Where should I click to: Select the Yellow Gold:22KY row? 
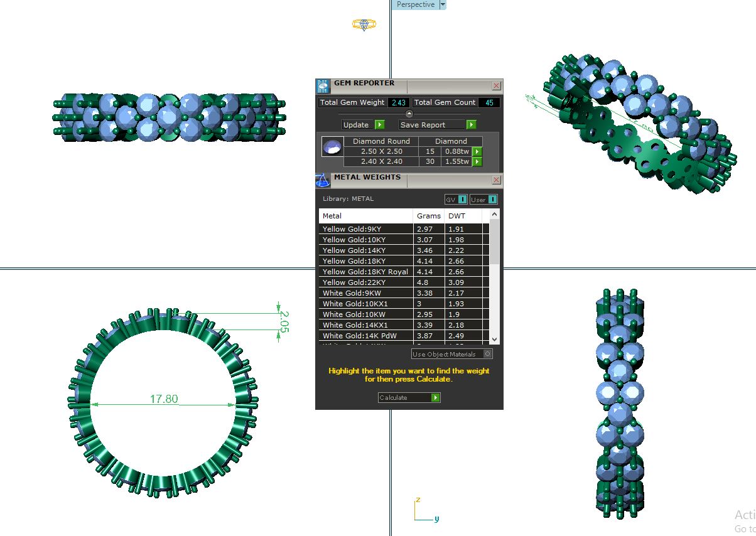(x=404, y=282)
